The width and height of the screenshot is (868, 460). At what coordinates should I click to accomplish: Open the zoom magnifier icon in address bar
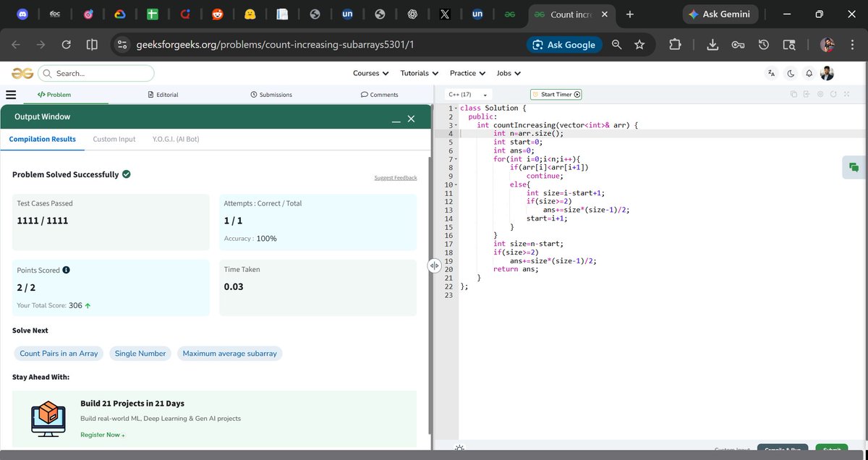click(616, 45)
